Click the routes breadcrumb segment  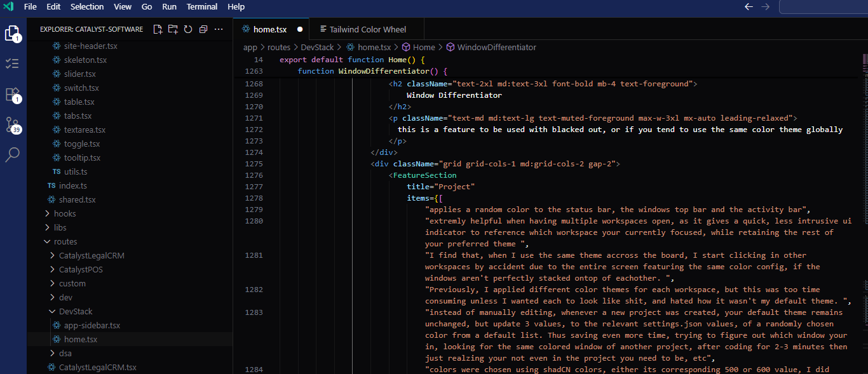point(278,47)
